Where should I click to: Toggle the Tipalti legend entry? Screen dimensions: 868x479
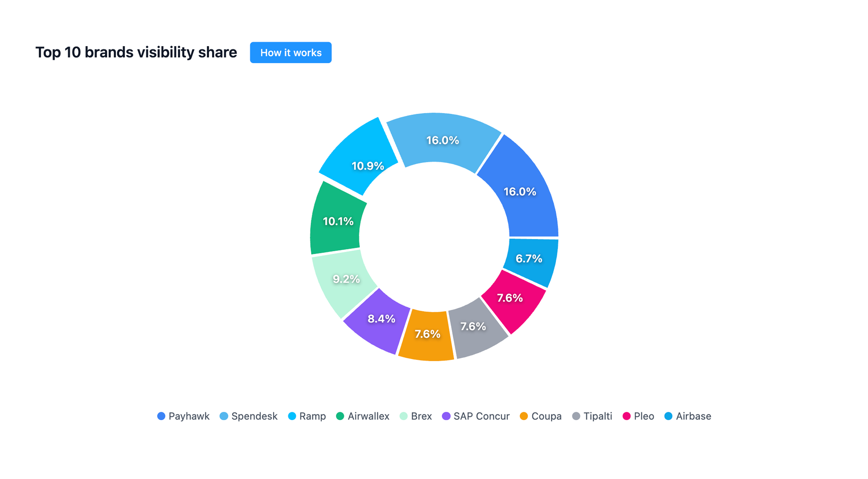coord(597,416)
